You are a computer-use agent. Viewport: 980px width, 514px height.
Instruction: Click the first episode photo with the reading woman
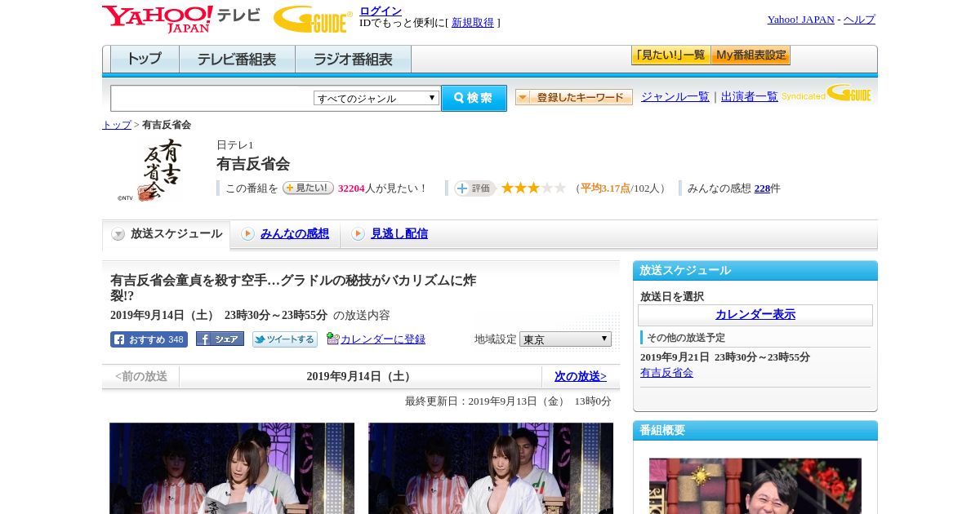232,468
